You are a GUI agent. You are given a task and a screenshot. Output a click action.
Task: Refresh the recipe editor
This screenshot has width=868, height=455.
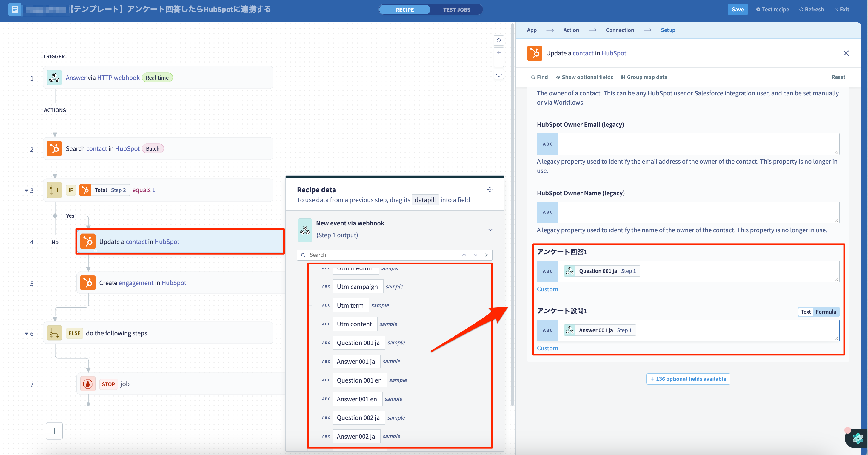point(811,10)
